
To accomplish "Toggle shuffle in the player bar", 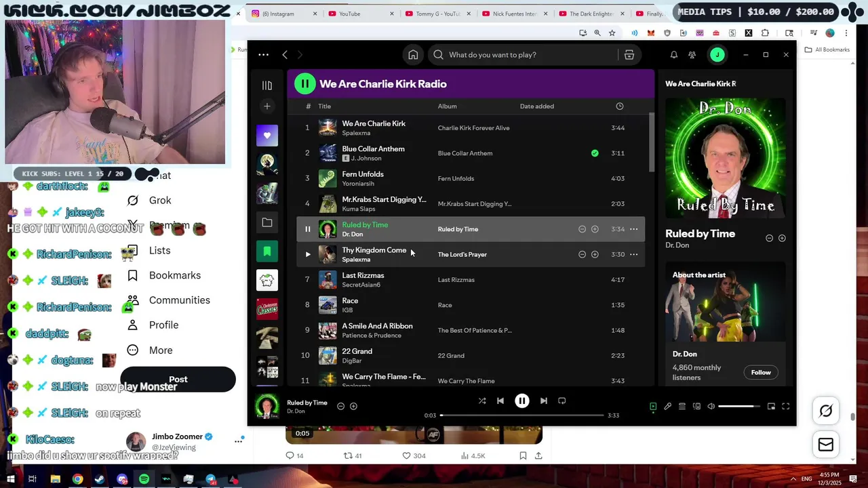I will point(482,401).
